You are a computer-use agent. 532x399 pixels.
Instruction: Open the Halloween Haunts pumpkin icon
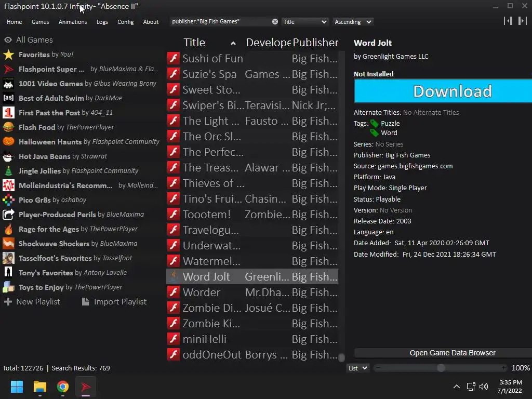(8, 142)
